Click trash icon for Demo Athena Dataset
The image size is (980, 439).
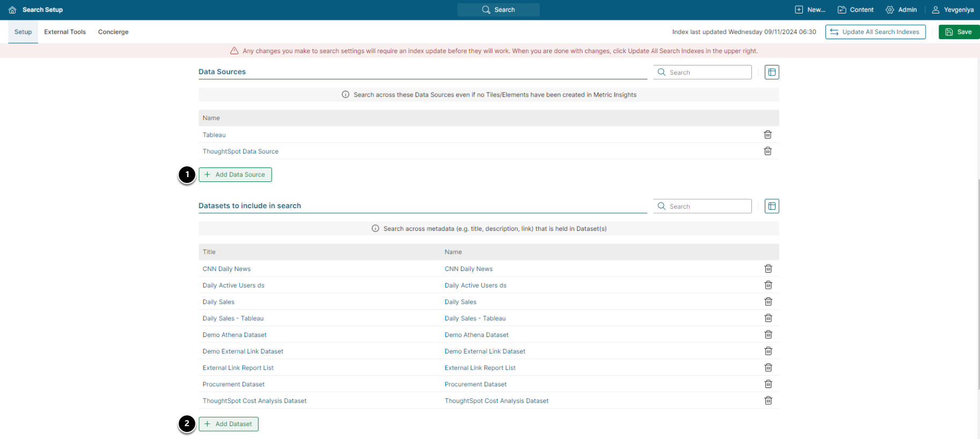click(768, 334)
